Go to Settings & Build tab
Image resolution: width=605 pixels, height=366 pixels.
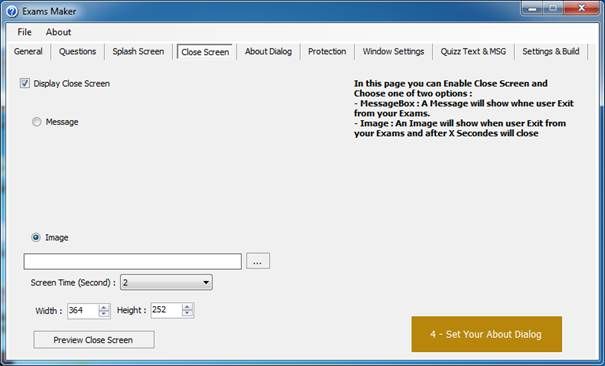pos(551,51)
